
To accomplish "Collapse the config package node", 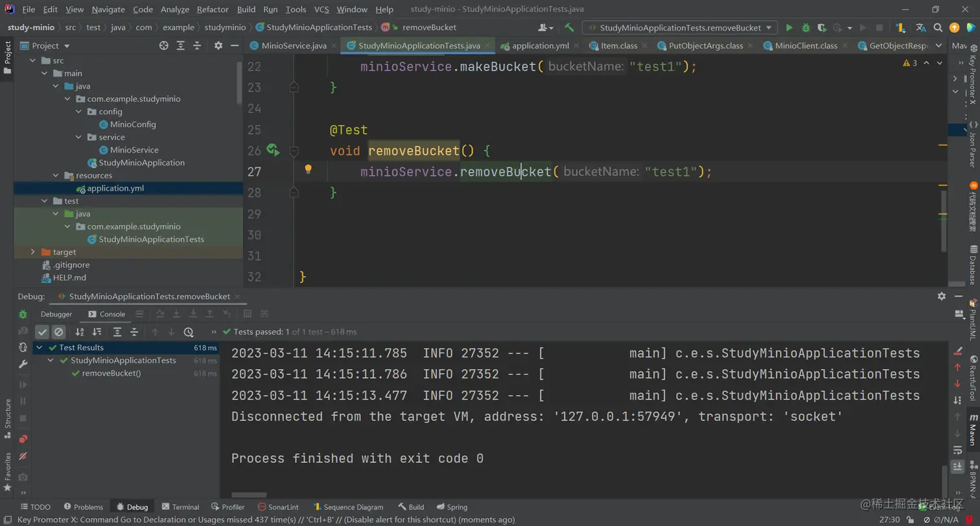I will pos(79,112).
